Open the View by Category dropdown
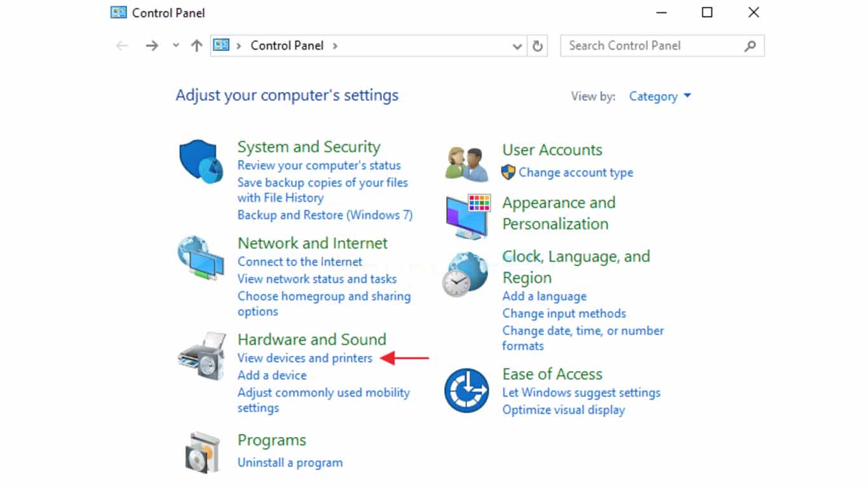 pos(659,96)
